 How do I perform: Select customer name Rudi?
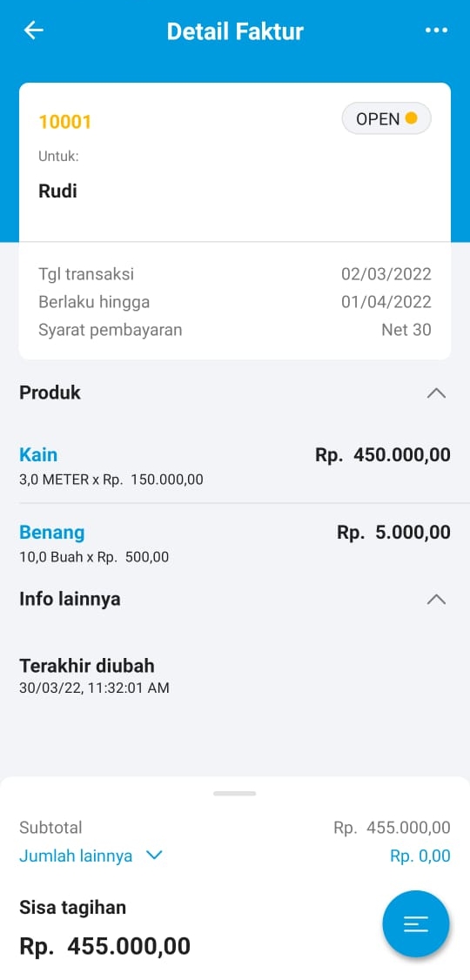coord(58,191)
